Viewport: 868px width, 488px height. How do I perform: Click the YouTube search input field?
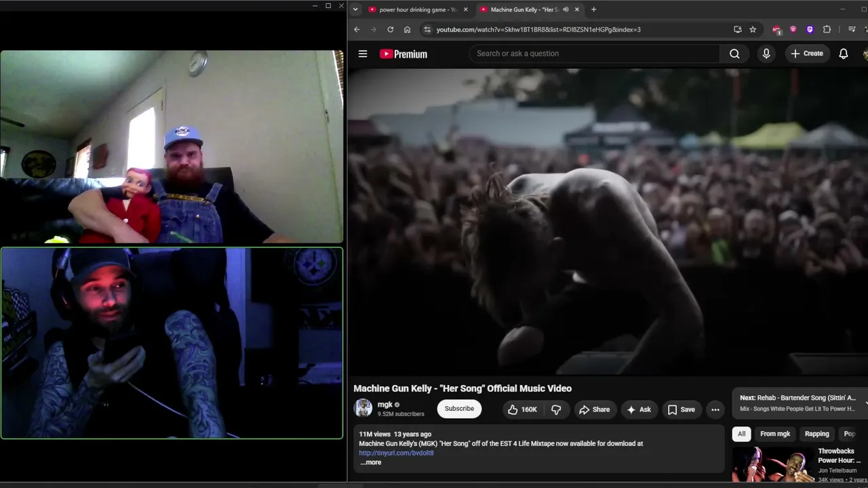pos(594,54)
